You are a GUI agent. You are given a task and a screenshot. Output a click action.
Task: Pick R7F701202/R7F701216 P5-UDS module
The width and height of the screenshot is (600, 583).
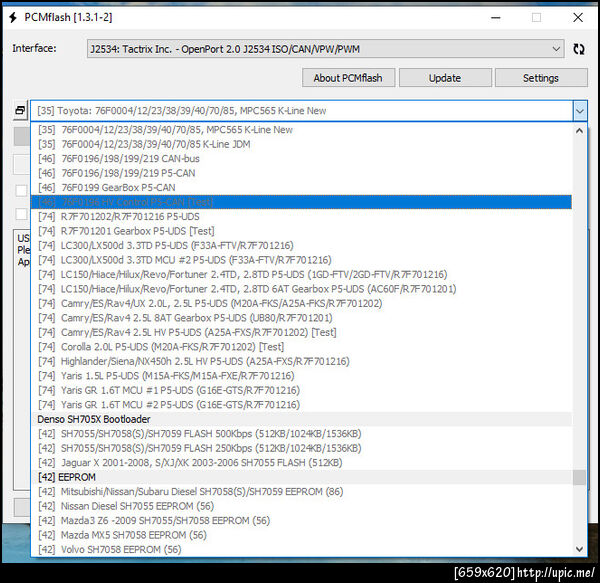point(301,217)
